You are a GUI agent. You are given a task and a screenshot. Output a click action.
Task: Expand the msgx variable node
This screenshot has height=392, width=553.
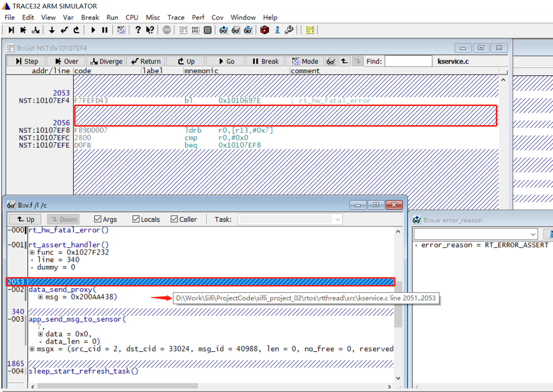tap(32, 349)
